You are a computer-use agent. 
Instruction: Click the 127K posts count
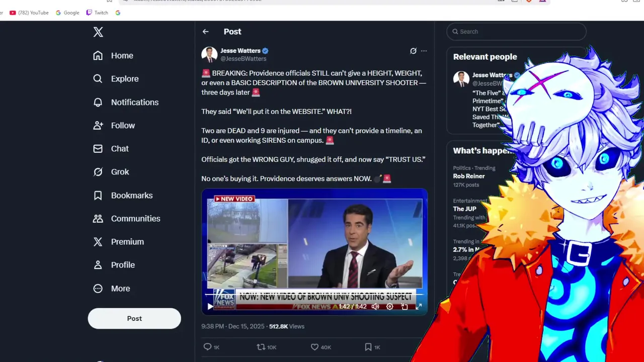point(466,185)
